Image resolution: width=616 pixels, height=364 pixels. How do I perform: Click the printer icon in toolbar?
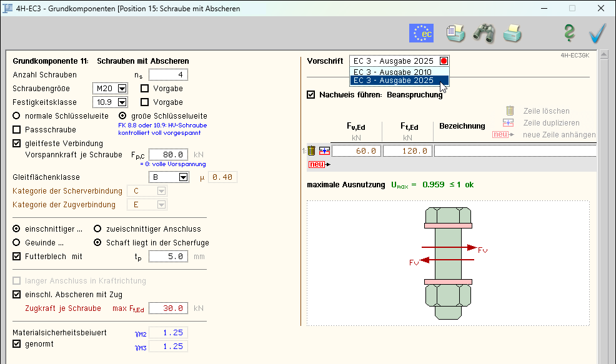tap(512, 33)
